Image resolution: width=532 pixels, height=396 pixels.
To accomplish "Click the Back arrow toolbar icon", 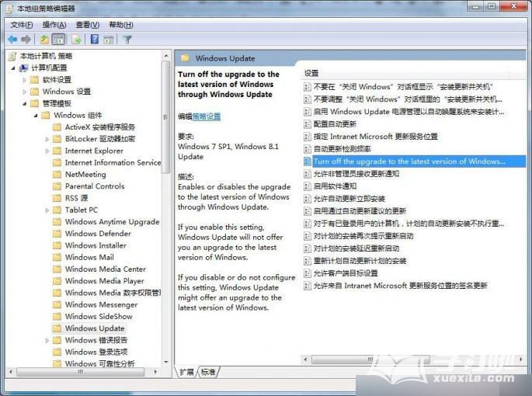I will [12, 39].
